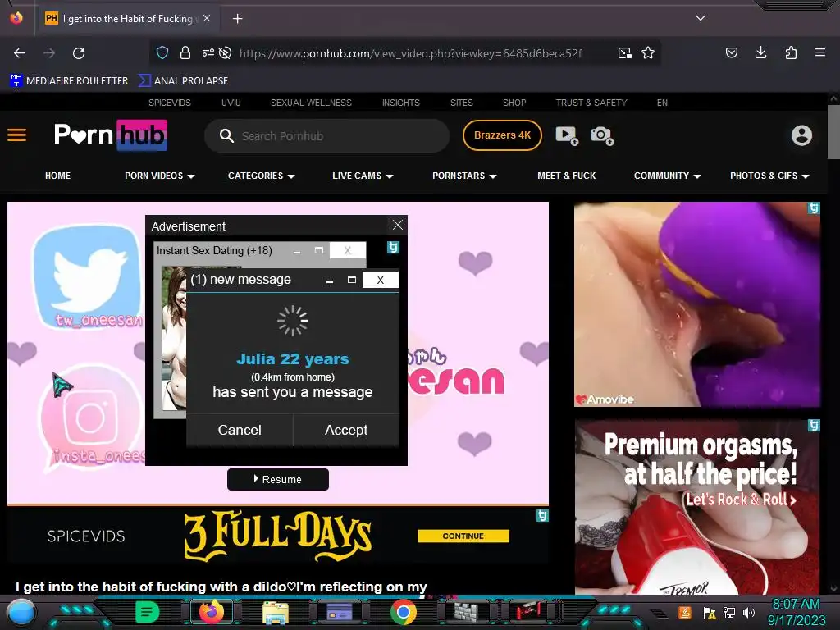Open the Firefox extensions puzzle icon
Screen dimensions: 840x630
pyautogui.click(x=791, y=52)
